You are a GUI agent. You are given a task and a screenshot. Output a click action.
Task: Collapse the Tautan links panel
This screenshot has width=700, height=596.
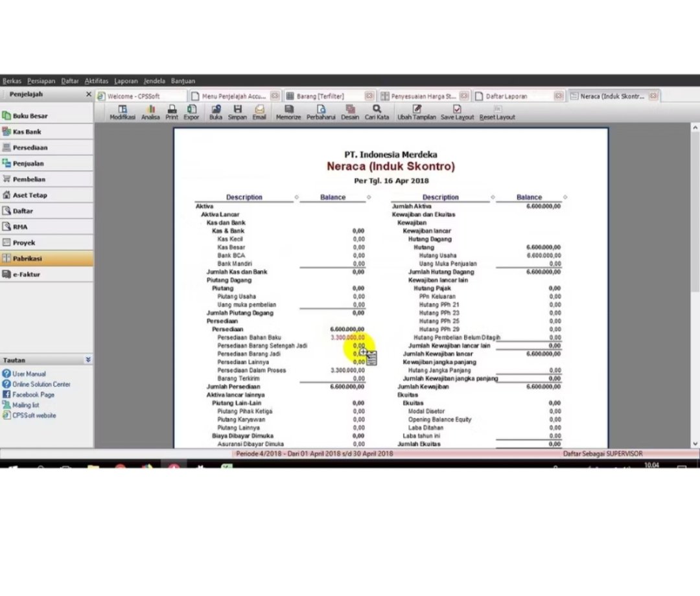(x=88, y=360)
